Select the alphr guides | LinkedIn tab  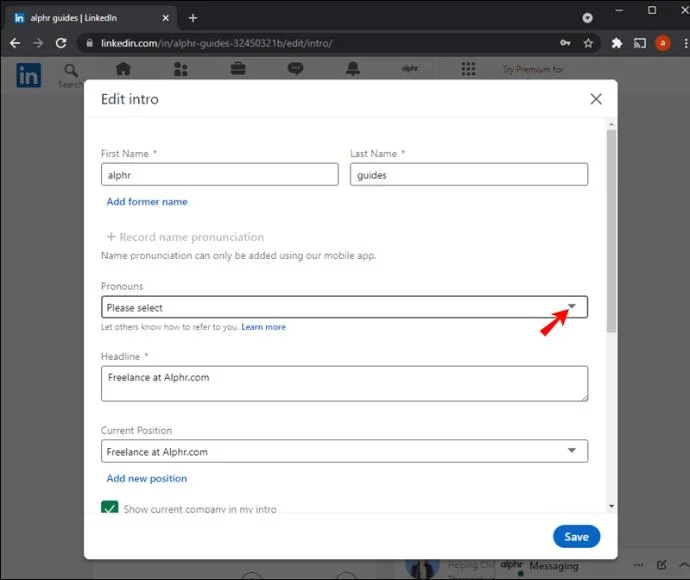pos(90,18)
